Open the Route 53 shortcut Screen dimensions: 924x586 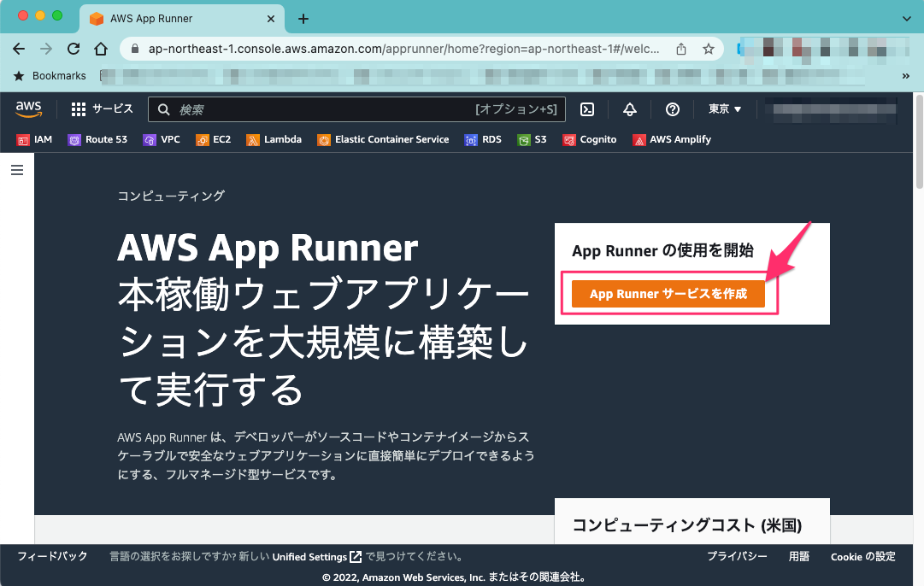pos(97,139)
